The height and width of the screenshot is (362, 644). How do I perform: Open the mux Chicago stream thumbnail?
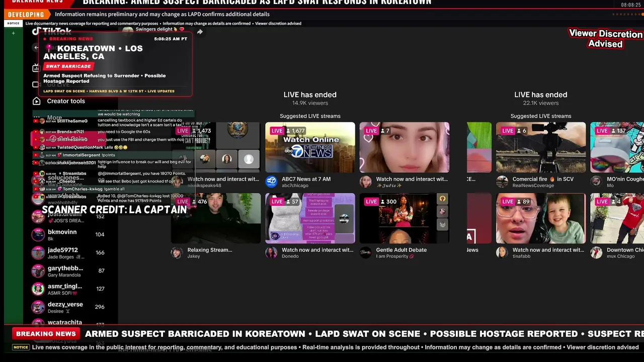click(x=617, y=218)
